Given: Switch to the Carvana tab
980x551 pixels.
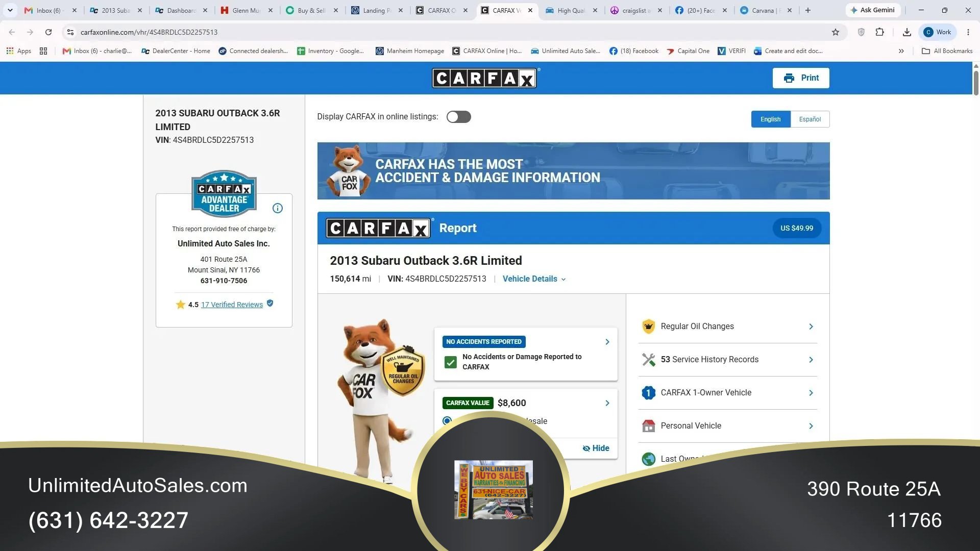Looking at the screenshot, I should tap(766, 10).
